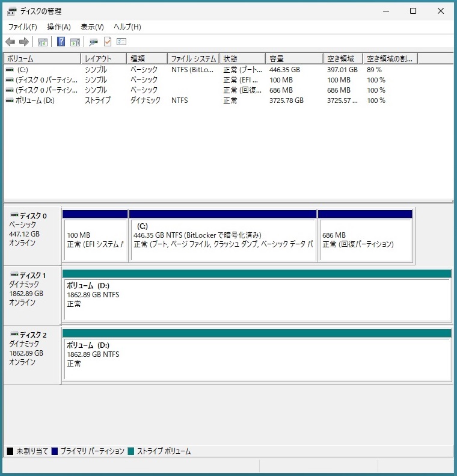Click the black 未割り当て legend swatch

pos(10,451)
